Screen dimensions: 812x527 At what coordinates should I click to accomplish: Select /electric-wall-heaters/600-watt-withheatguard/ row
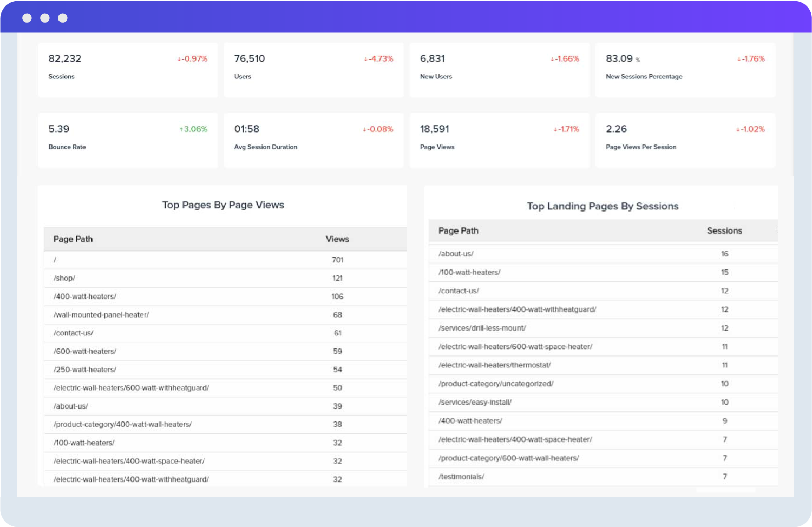225,388
